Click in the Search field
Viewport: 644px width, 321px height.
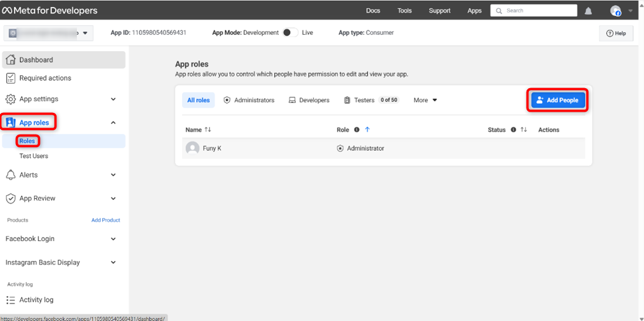click(534, 11)
